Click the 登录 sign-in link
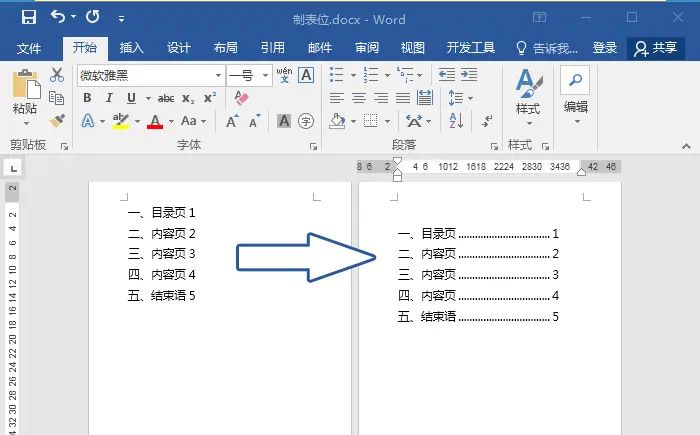 click(x=604, y=48)
